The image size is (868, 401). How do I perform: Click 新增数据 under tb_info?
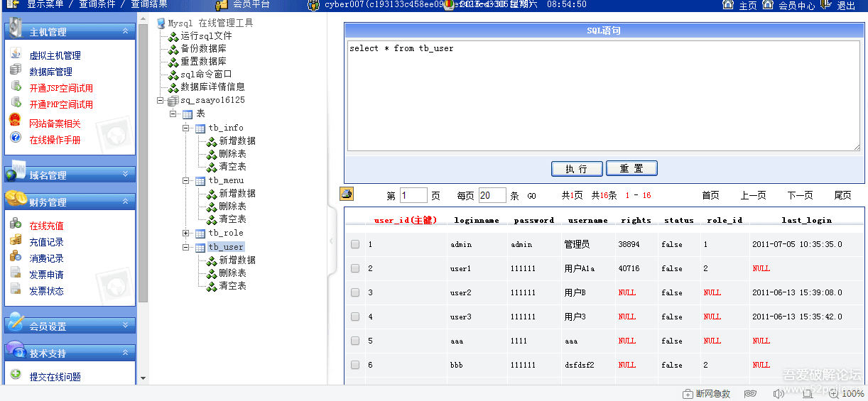pos(237,141)
